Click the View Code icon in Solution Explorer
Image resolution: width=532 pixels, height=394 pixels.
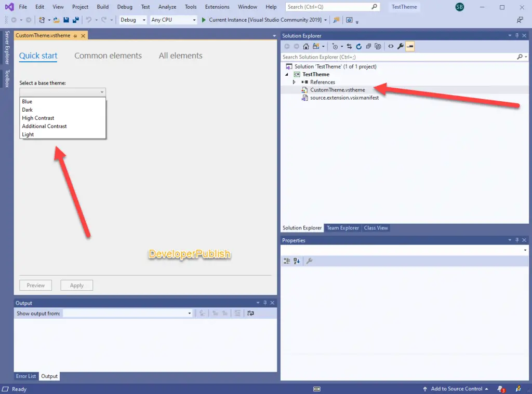coord(391,46)
